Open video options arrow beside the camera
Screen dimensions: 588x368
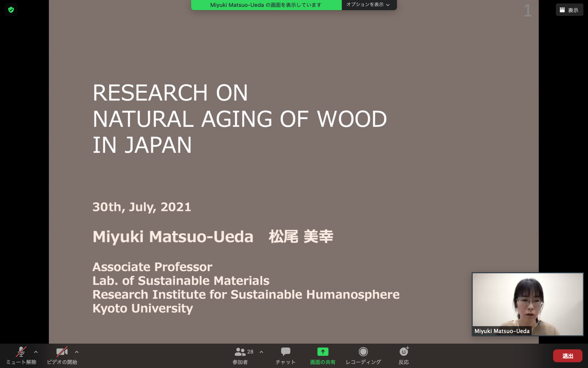[x=76, y=352]
